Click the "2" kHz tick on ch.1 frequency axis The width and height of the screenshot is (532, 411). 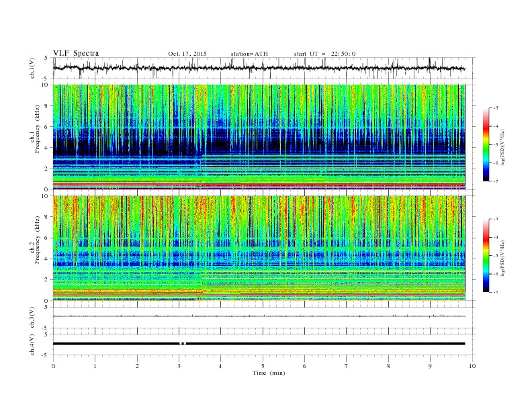46,169
